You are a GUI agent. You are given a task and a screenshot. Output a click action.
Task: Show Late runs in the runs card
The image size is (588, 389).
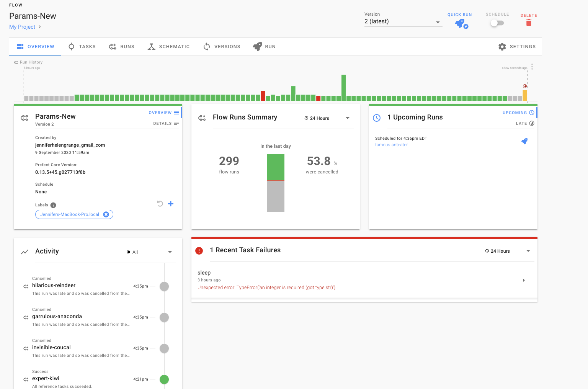[x=525, y=123]
